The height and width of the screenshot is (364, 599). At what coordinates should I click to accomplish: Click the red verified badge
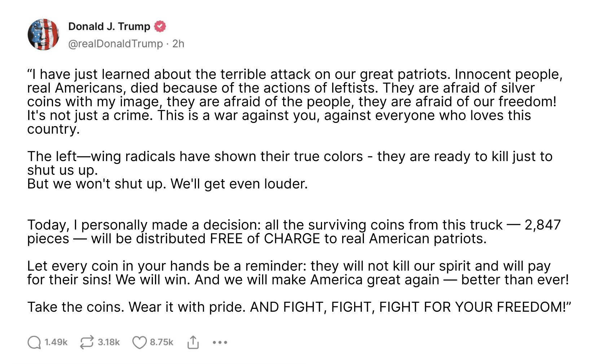[x=160, y=26]
